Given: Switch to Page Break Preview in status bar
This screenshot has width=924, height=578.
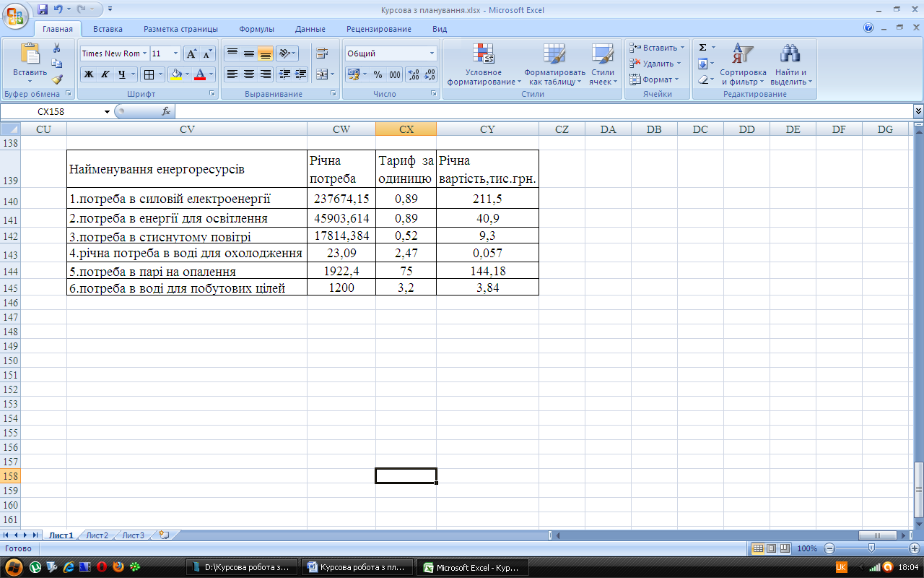Looking at the screenshot, I should tap(784, 548).
